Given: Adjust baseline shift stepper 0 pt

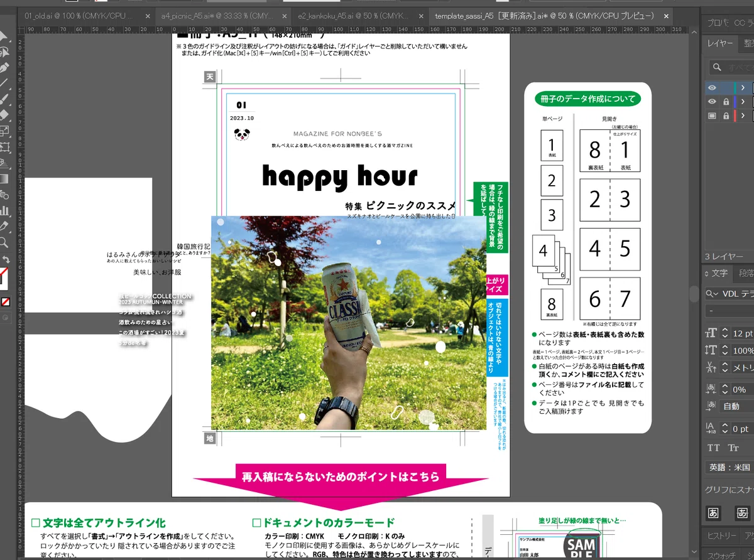Looking at the screenshot, I should tap(724, 429).
